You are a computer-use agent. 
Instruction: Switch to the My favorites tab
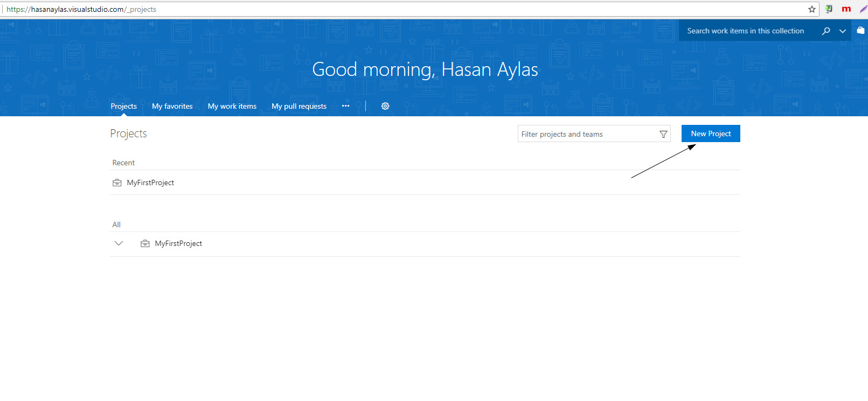click(x=172, y=106)
